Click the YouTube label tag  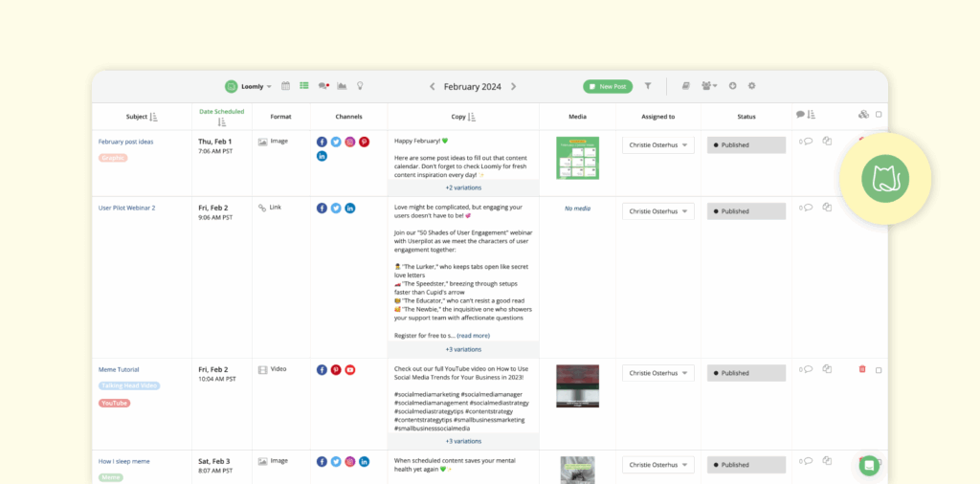pos(115,404)
